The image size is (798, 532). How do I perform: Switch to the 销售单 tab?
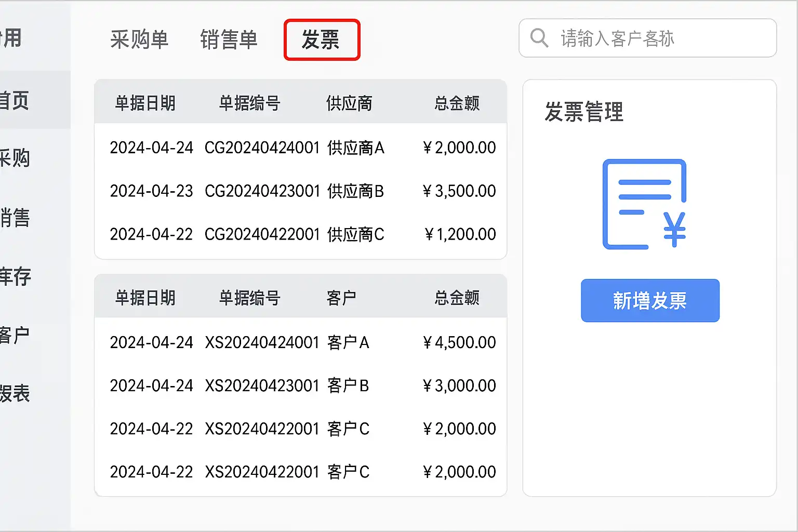click(x=229, y=39)
